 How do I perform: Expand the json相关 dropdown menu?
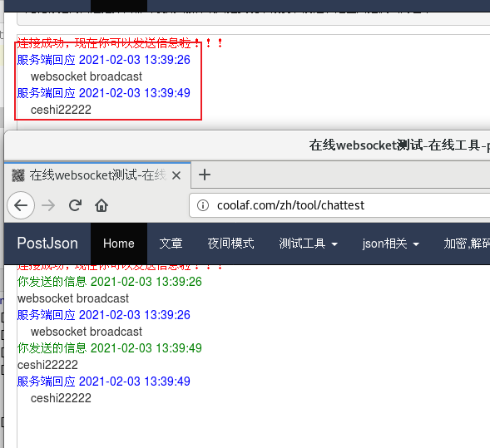[391, 244]
